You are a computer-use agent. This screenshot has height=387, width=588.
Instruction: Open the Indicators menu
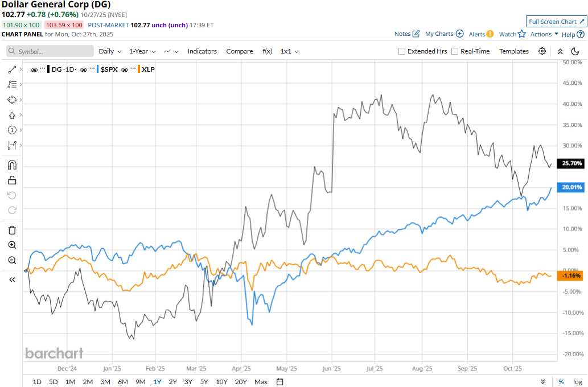(202, 51)
